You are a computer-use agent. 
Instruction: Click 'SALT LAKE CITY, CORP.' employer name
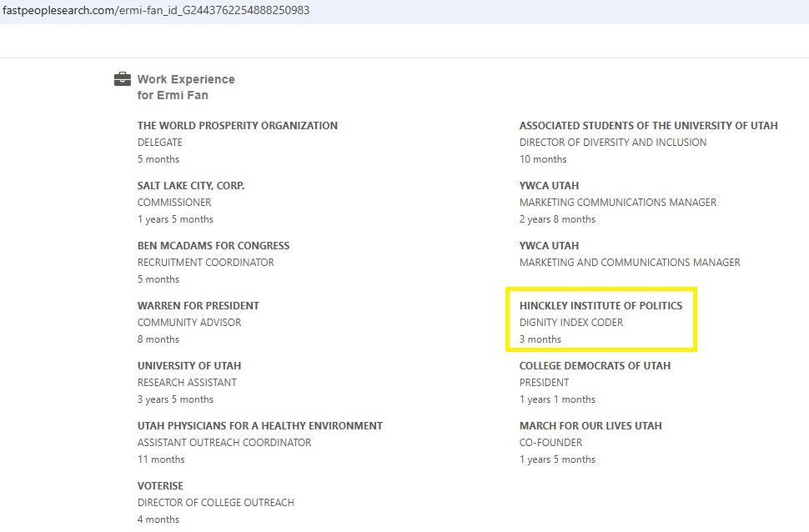(191, 186)
